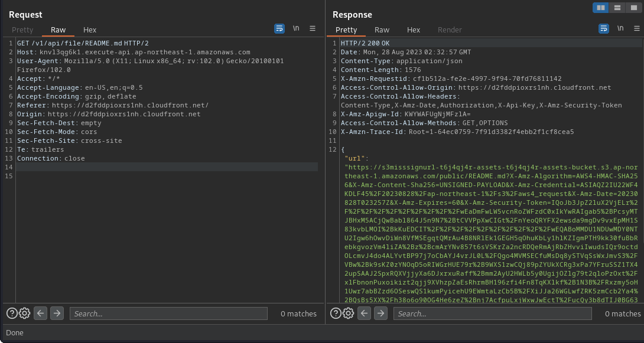Toggle word wrap in Request panel
644x343 pixels.
[x=279, y=28]
